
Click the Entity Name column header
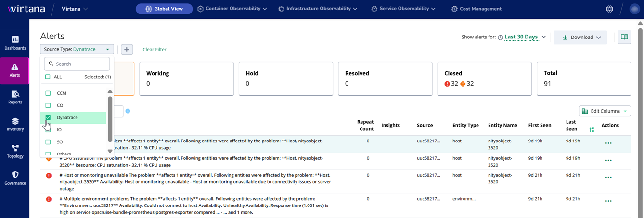point(502,125)
